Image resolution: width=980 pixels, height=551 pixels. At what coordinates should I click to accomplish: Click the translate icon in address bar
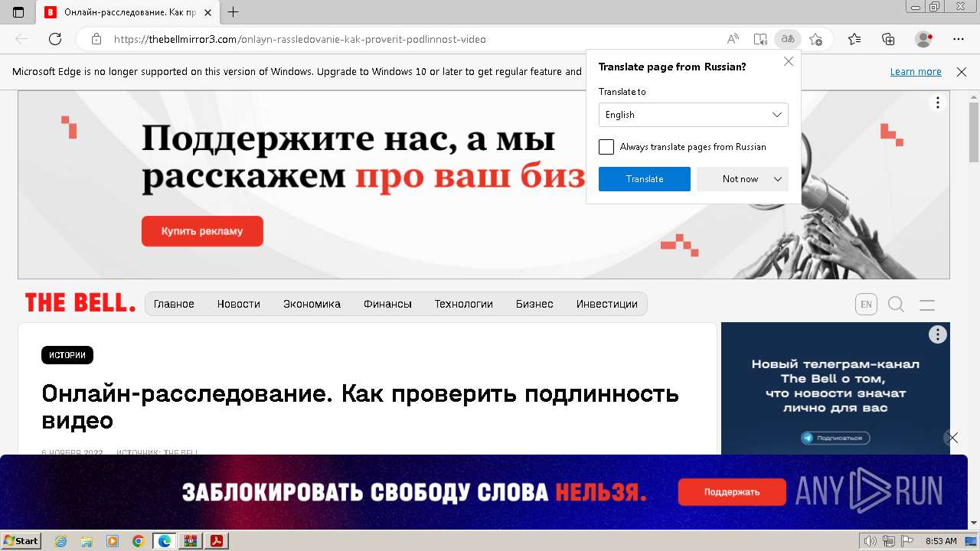[x=786, y=39]
